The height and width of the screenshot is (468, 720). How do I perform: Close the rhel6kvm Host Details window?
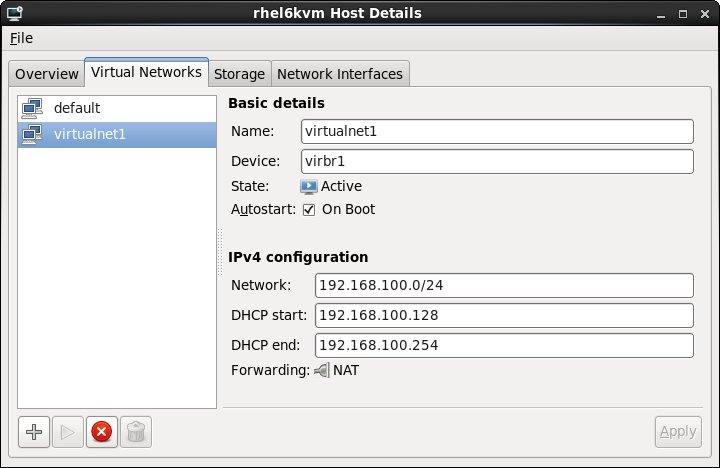point(705,14)
